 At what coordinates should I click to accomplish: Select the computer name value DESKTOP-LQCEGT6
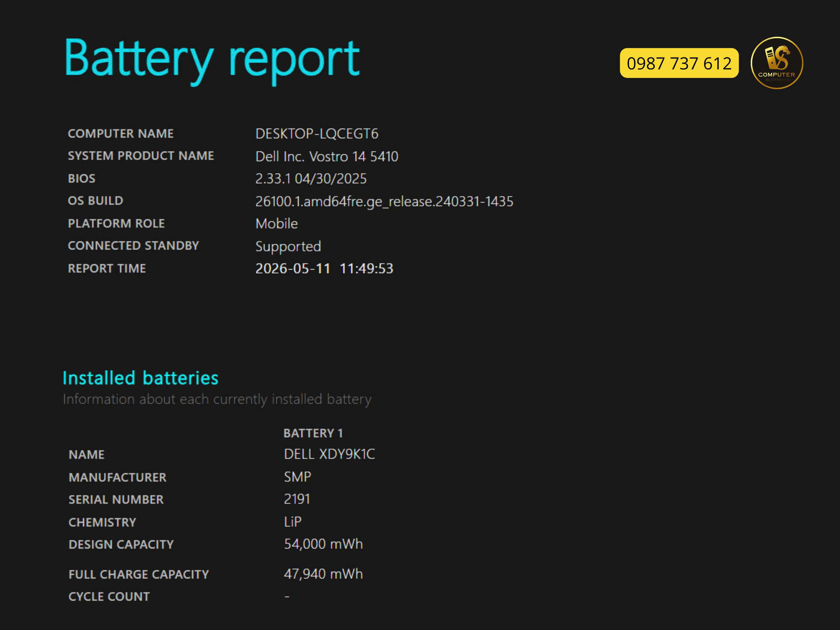tap(317, 134)
